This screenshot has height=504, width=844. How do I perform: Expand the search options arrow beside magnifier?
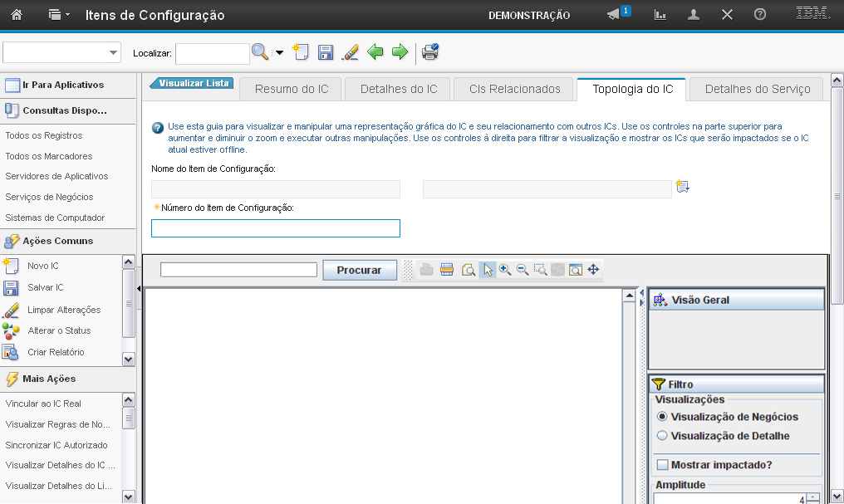click(279, 53)
